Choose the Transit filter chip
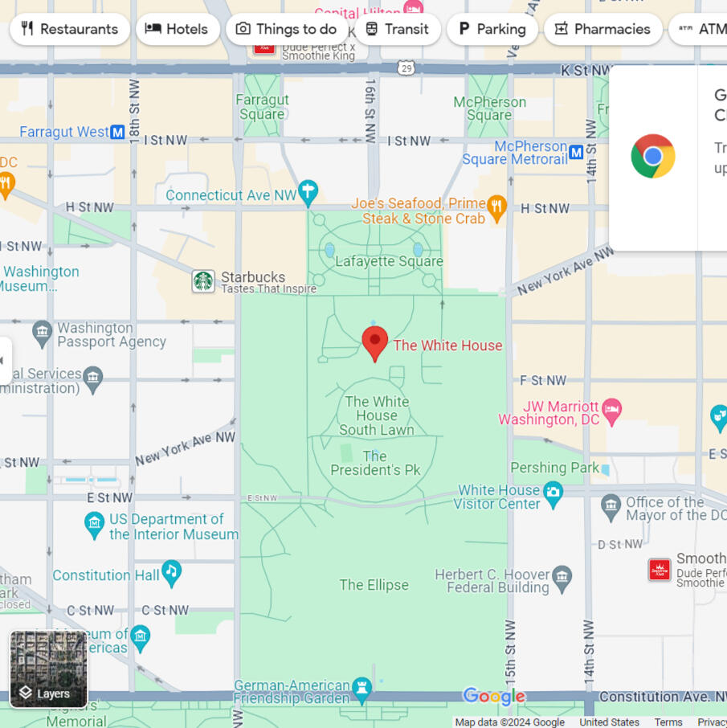 397,29
